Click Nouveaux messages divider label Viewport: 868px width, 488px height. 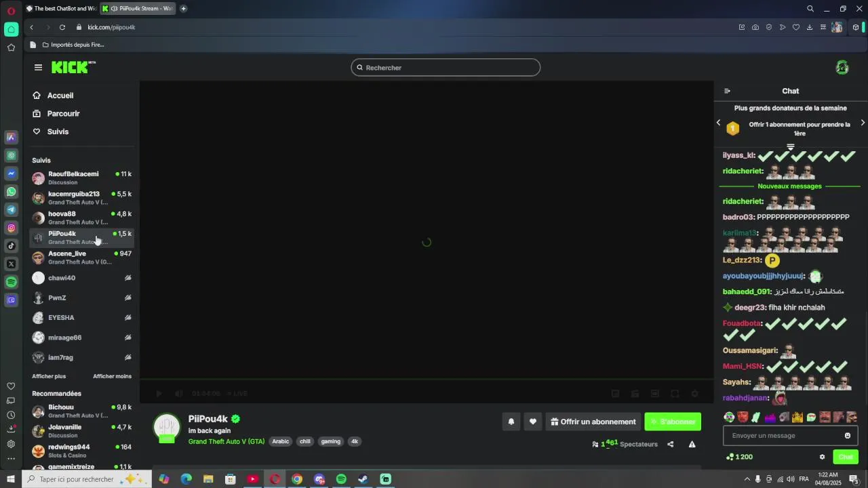[789, 186]
